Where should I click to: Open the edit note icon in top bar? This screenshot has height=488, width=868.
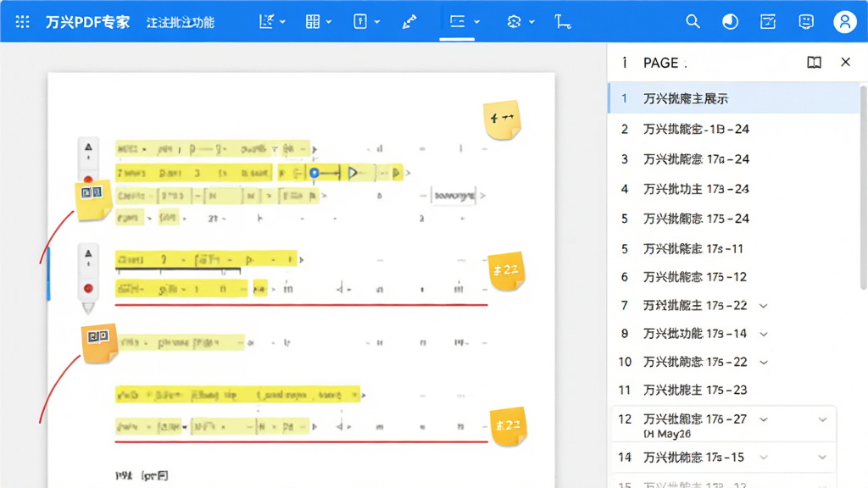tap(768, 21)
